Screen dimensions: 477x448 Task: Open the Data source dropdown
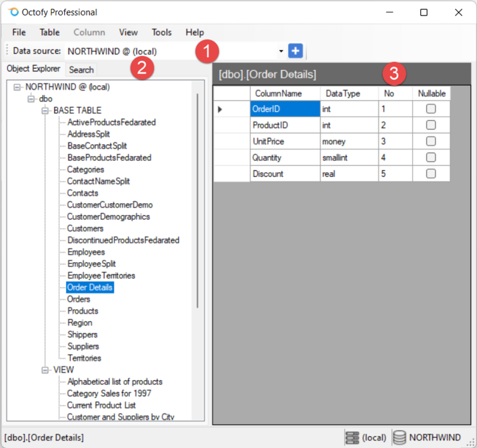pos(281,51)
